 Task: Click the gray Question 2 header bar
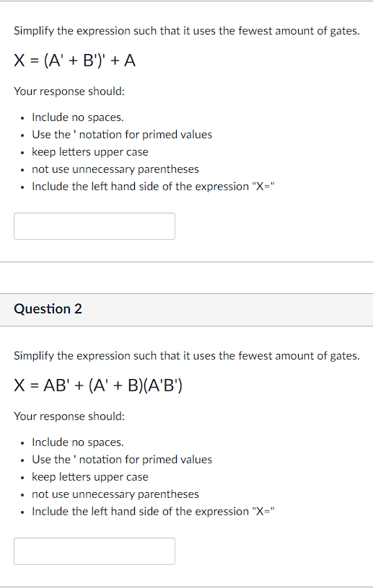(186, 310)
